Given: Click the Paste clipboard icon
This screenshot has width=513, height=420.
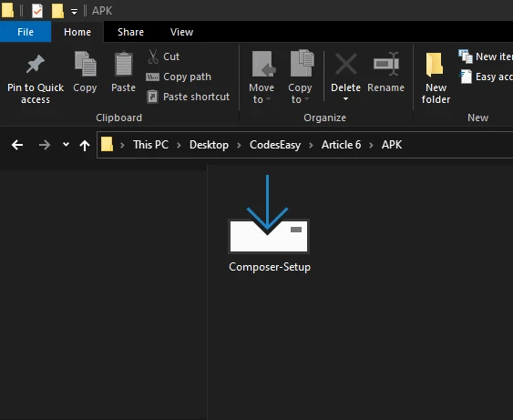Looking at the screenshot, I should coord(123,64).
